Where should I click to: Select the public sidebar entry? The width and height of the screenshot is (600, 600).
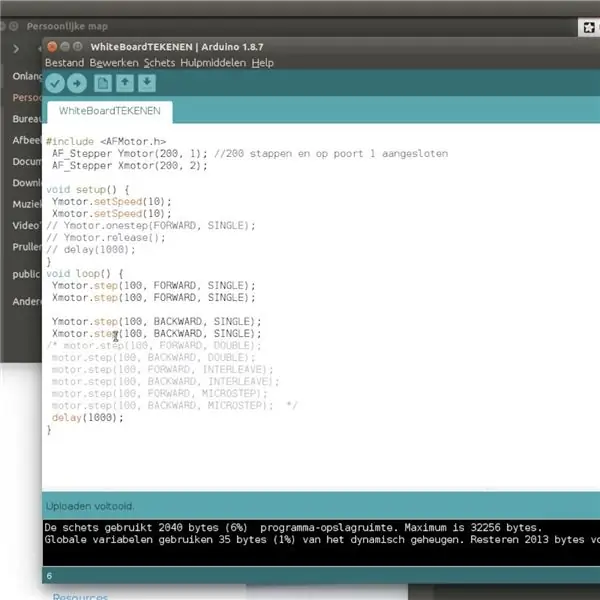tap(26, 274)
